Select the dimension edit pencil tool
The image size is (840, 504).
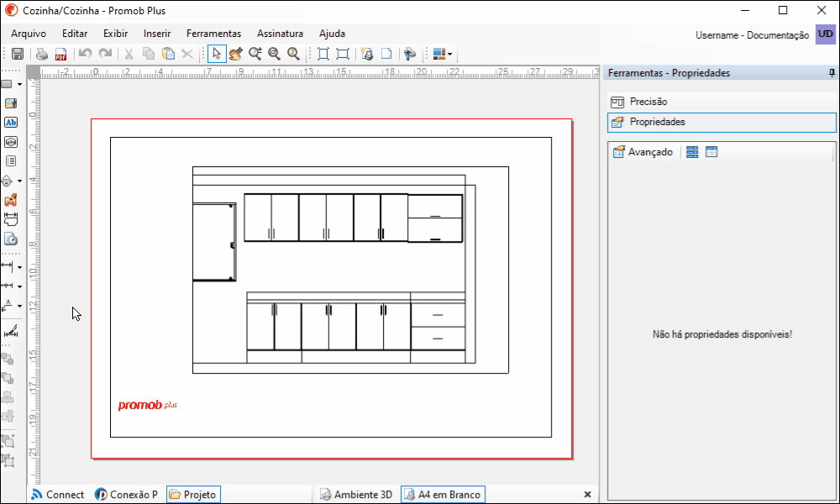(x=10, y=331)
